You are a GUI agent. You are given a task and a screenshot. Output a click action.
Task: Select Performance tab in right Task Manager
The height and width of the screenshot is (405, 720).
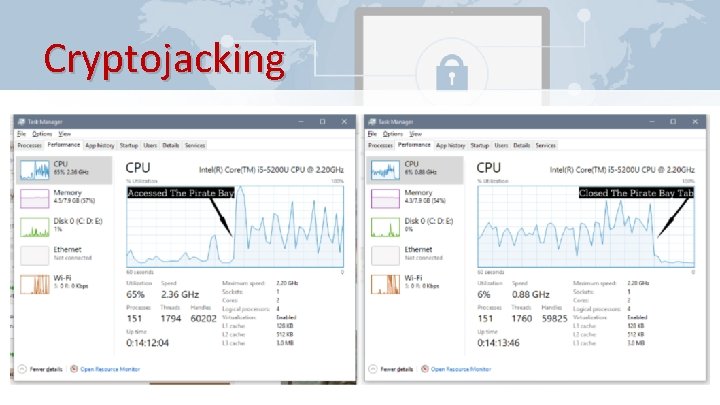point(414,145)
